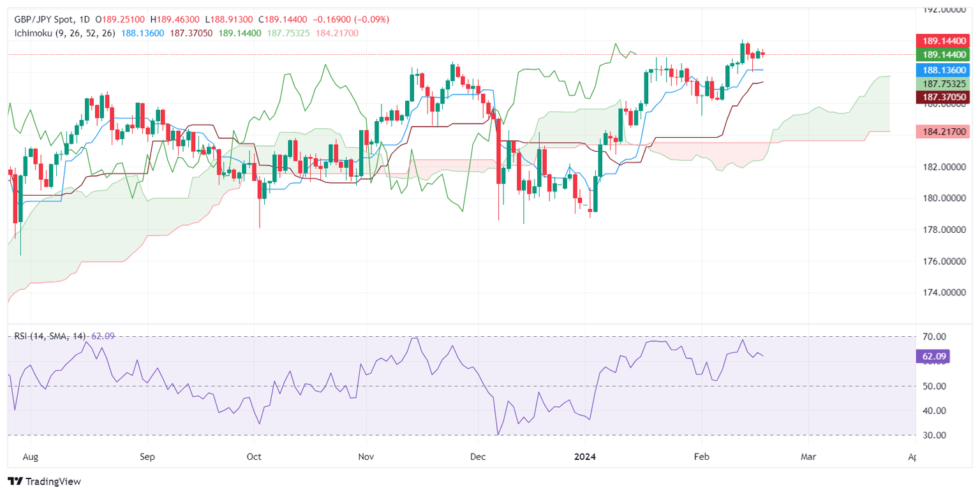
Task: Click the green 189.14400 axis label
Action: [x=942, y=55]
